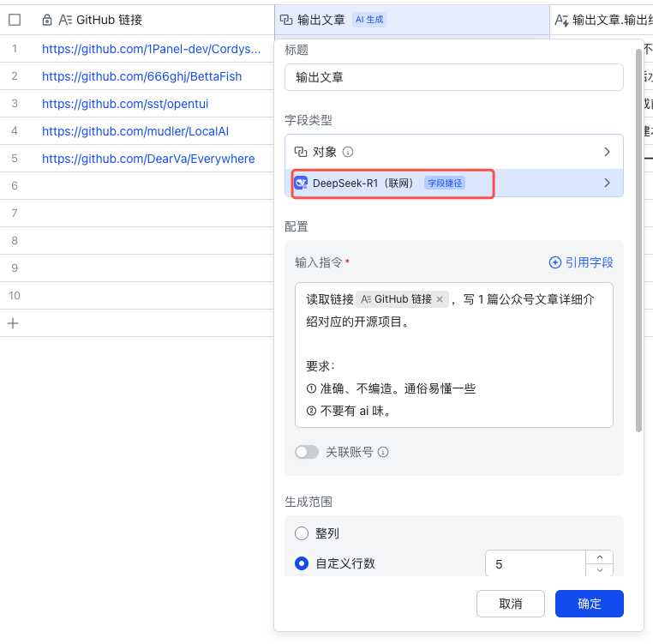Click the plus icon beside 引用字段
This screenshot has height=644, width=653.
point(555,262)
